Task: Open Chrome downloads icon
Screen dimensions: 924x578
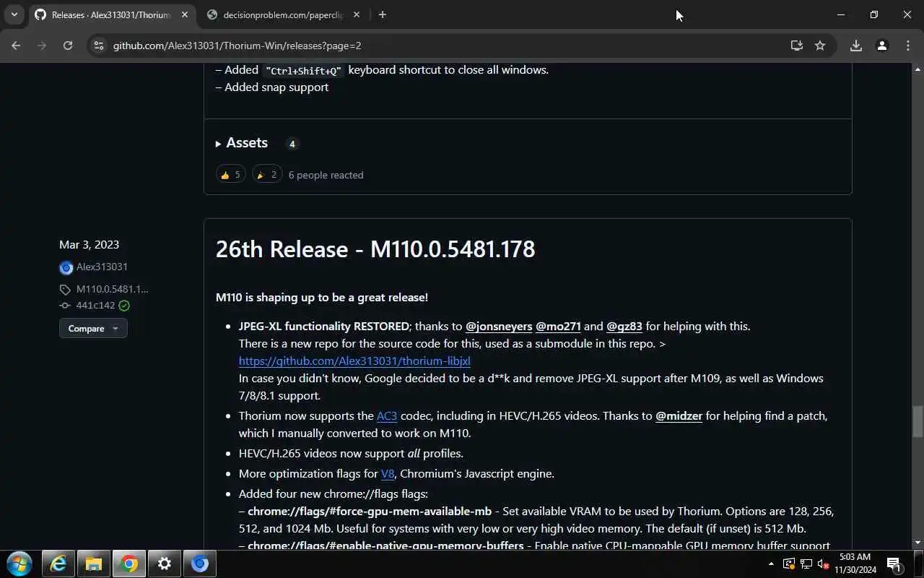Action: click(855, 46)
